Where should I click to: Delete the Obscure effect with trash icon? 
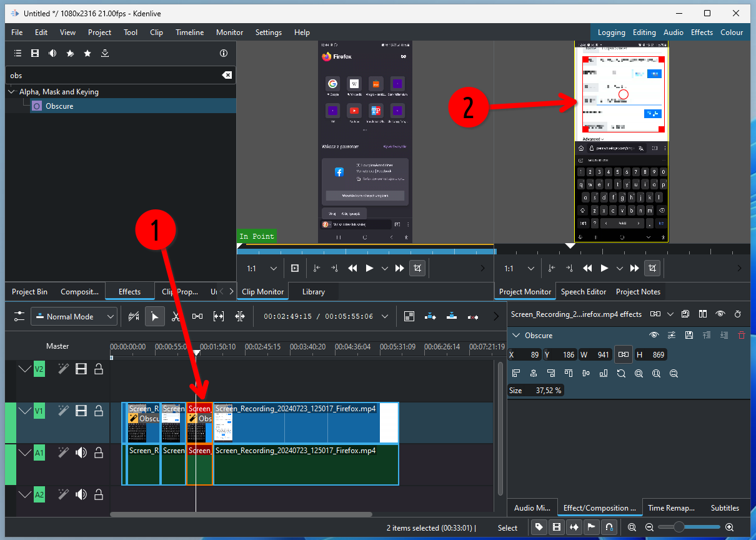(742, 336)
